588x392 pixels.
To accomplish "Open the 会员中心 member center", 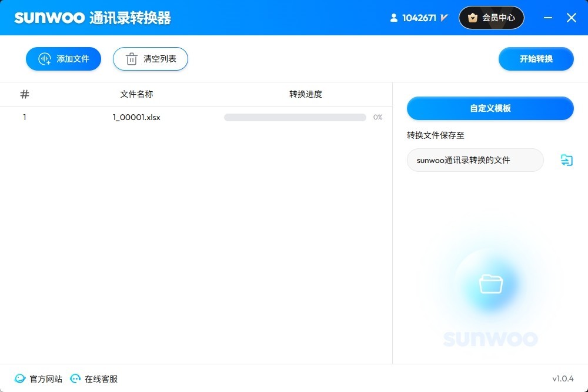I will 491,18.
